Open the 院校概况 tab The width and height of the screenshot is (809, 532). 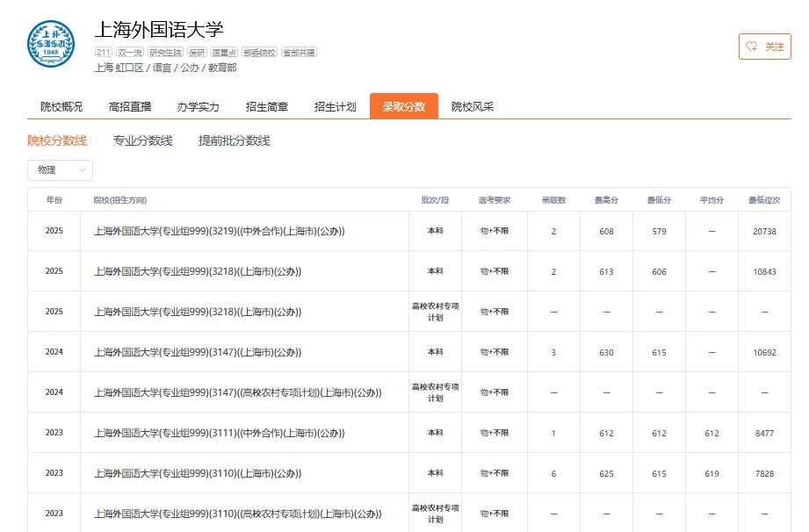coord(61,107)
